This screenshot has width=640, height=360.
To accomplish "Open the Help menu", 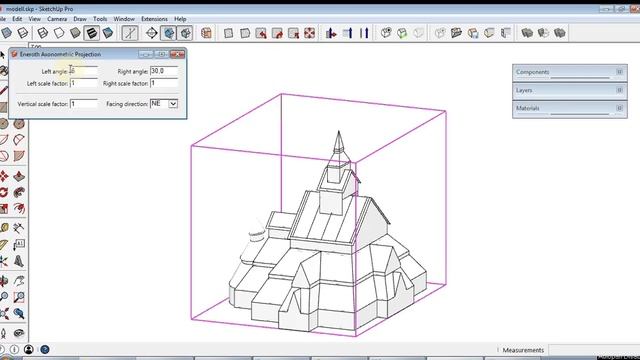I will (x=180, y=19).
